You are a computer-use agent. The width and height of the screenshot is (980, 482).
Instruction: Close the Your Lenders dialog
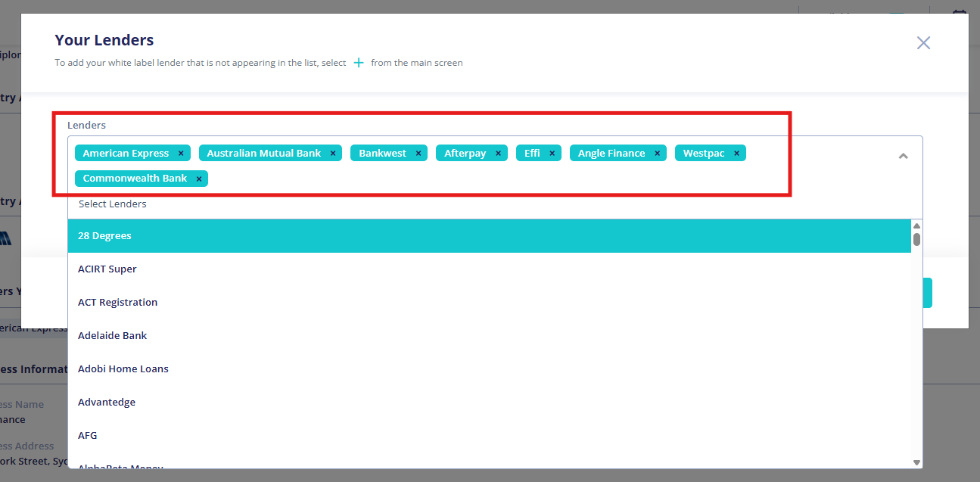923,43
